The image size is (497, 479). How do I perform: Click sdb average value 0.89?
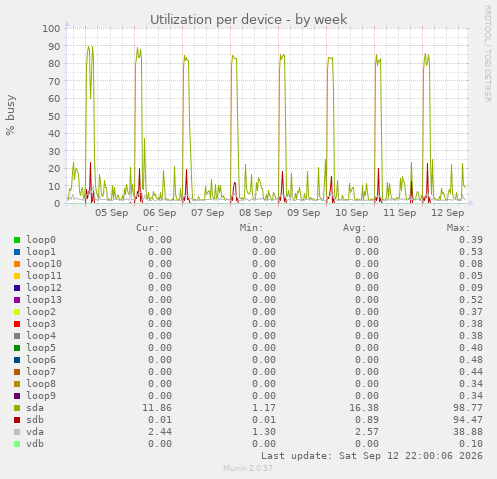click(367, 420)
